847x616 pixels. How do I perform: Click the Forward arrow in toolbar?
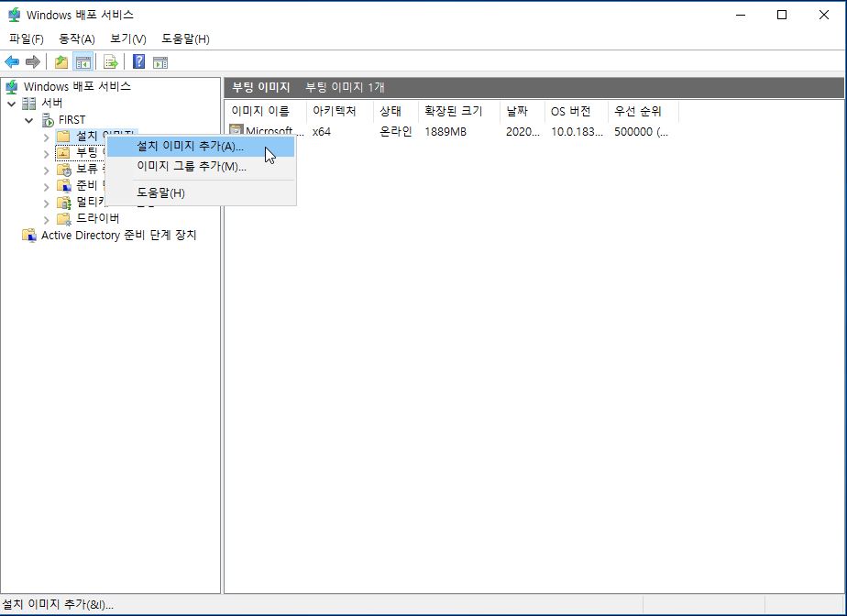tap(33, 62)
